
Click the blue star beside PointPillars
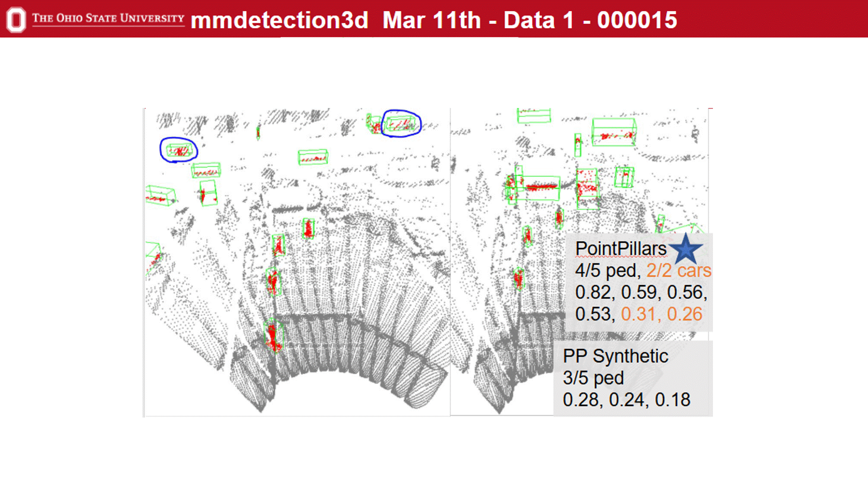[685, 249]
